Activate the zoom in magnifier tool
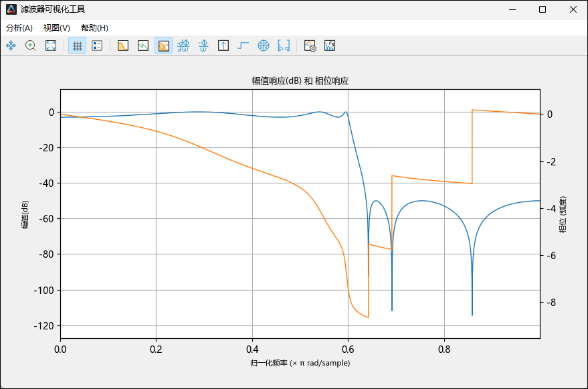This screenshot has width=588, height=389. tap(31, 46)
